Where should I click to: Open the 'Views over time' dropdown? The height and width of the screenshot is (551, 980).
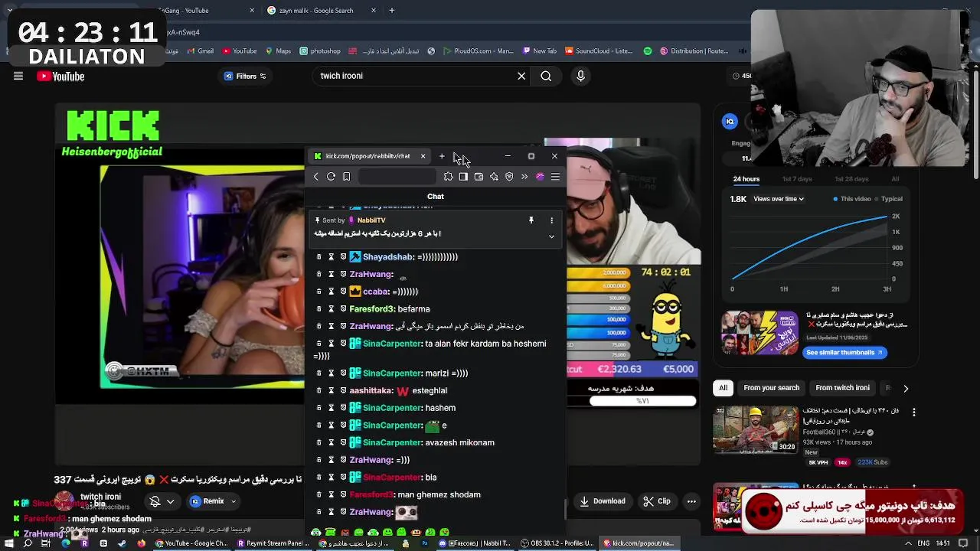coord(779,199)
